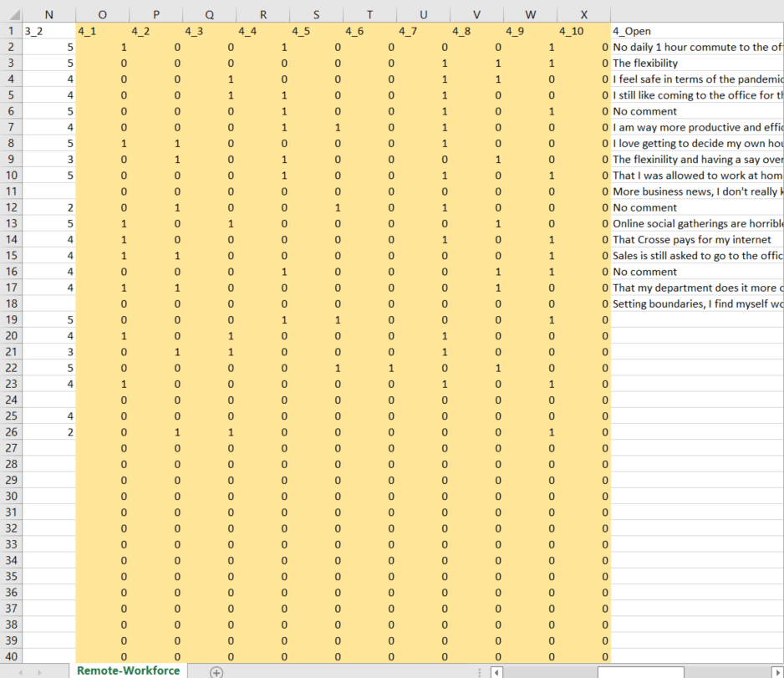The height and width of the screenshot is (678, 784).
Task: Select row 18 header
Action: (x=11, y=303)
